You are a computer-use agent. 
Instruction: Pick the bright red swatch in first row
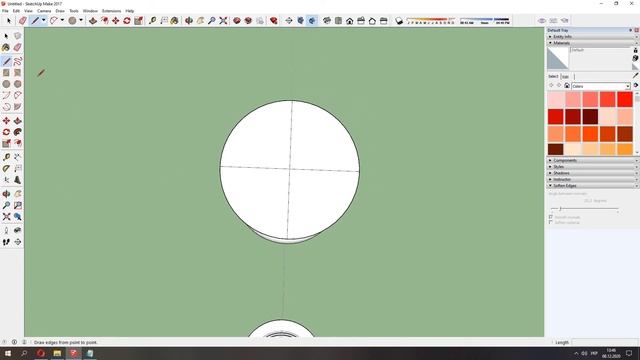point(624,99)
